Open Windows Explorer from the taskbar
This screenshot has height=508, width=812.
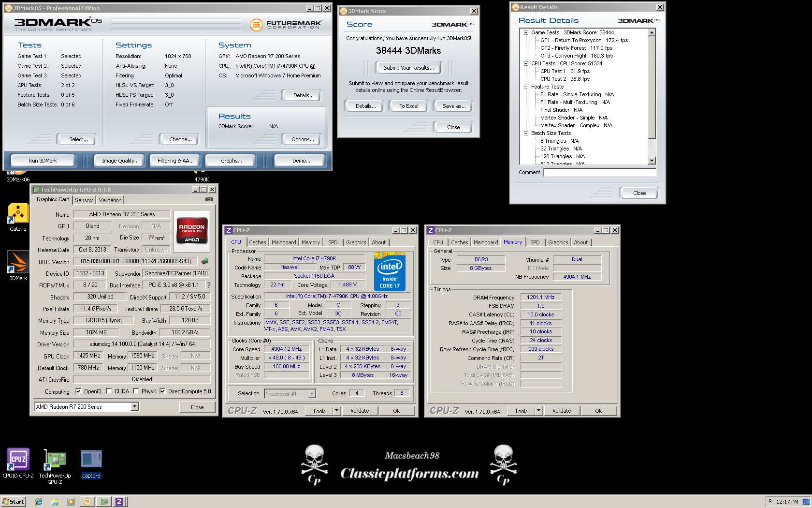[x=55, y=502]
